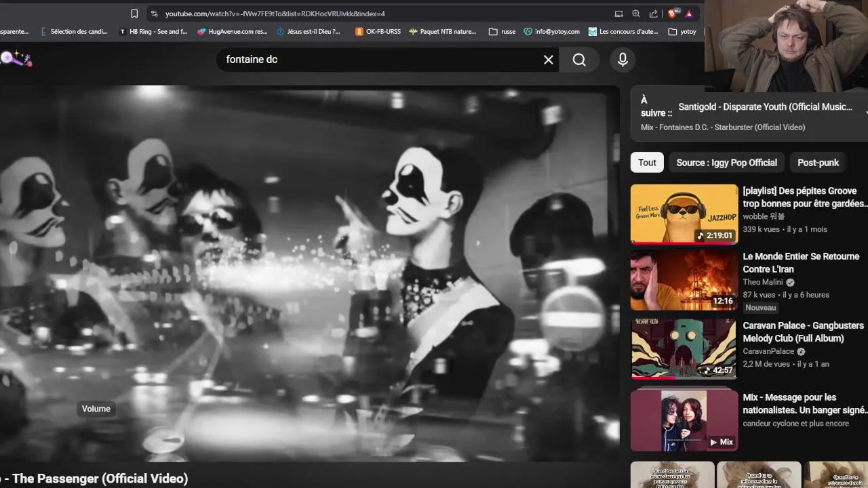Viewport: 868px width, 488px height.
Task: Open the 'Les concours d'aute...' bookmark
Action: tap(623, 31)
